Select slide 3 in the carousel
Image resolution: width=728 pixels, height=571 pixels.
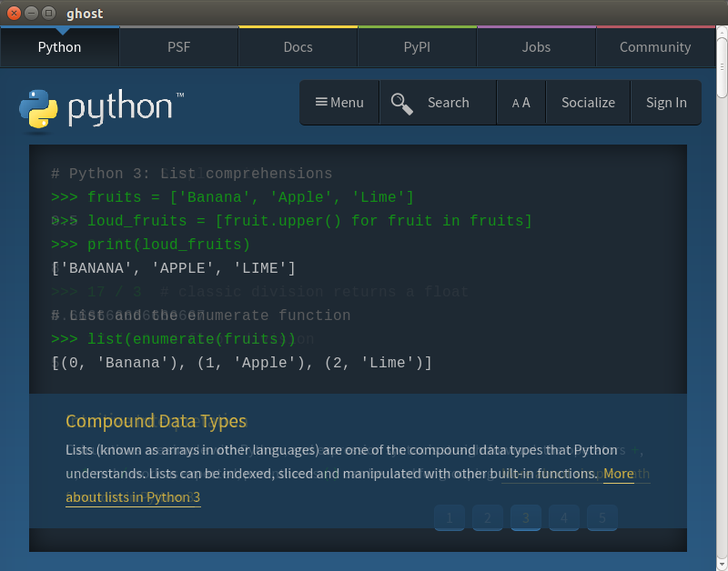(x=525, y=518)
